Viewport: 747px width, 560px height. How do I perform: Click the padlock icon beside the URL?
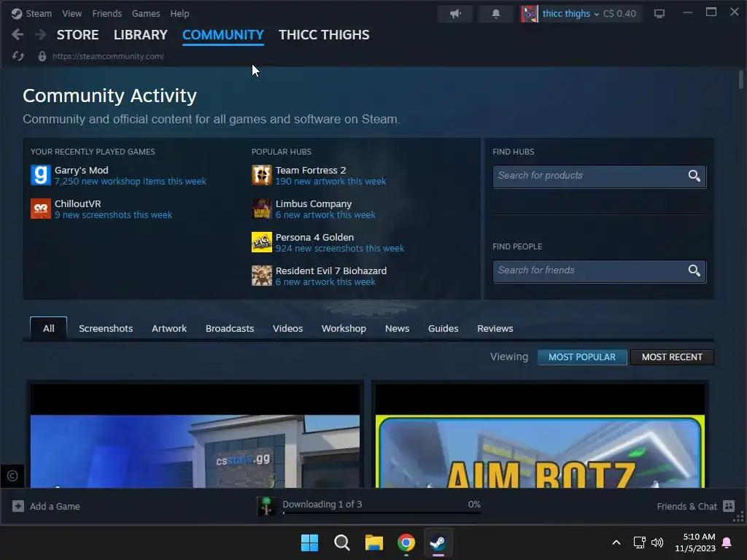click(x=42, y=56)
